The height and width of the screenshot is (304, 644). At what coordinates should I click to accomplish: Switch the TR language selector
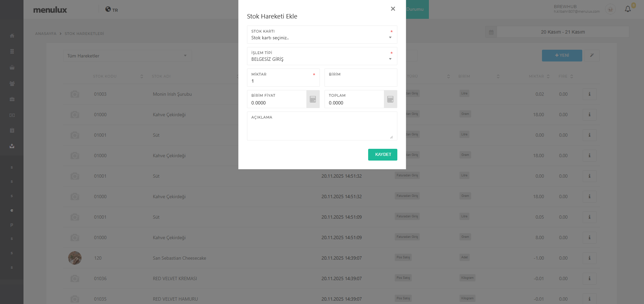click(112, 10)
